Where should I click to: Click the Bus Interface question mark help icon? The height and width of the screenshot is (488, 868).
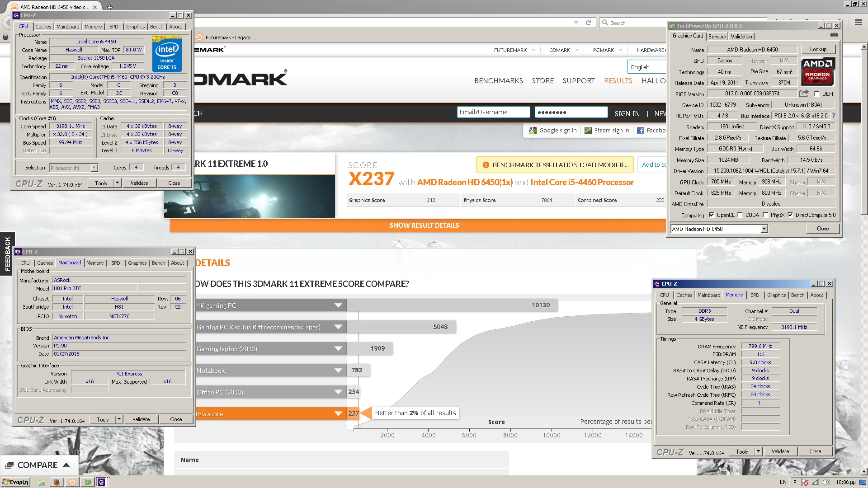click(x=834, y=116)
